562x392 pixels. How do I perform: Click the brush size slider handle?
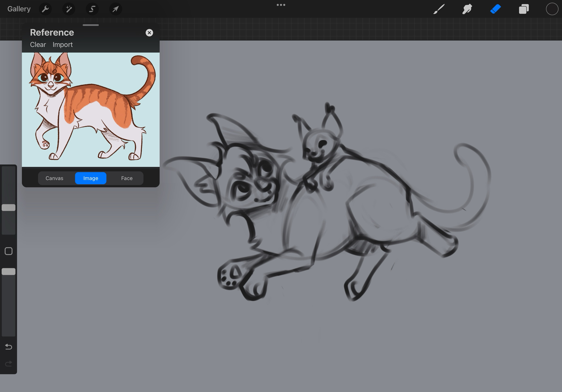8,208
